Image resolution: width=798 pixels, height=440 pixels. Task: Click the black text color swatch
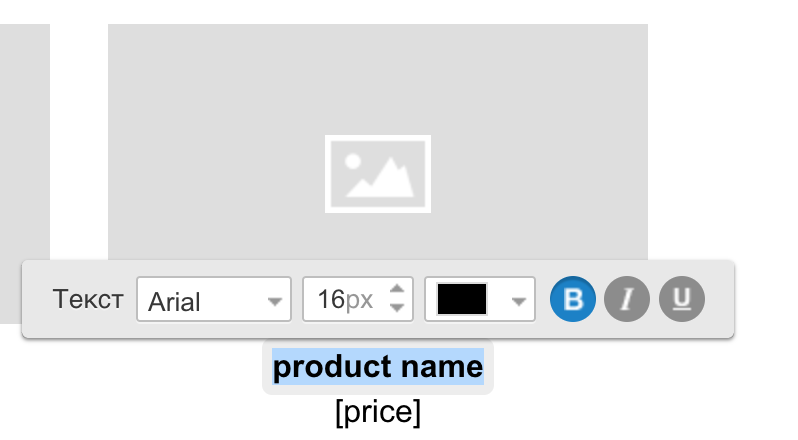[462, 299]
